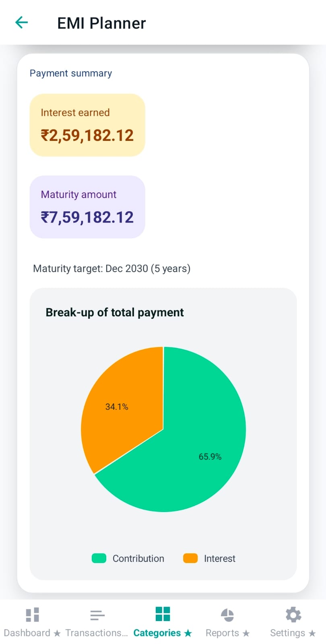Tap the star beside Settings
This screenshot has height=644, width=326.
(x=312, y=633)
